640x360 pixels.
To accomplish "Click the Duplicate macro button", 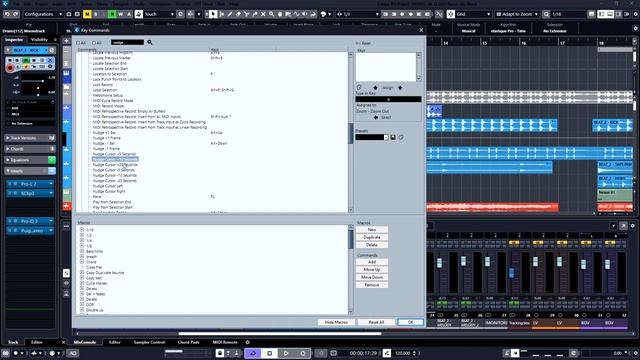I will pos(372,237).
